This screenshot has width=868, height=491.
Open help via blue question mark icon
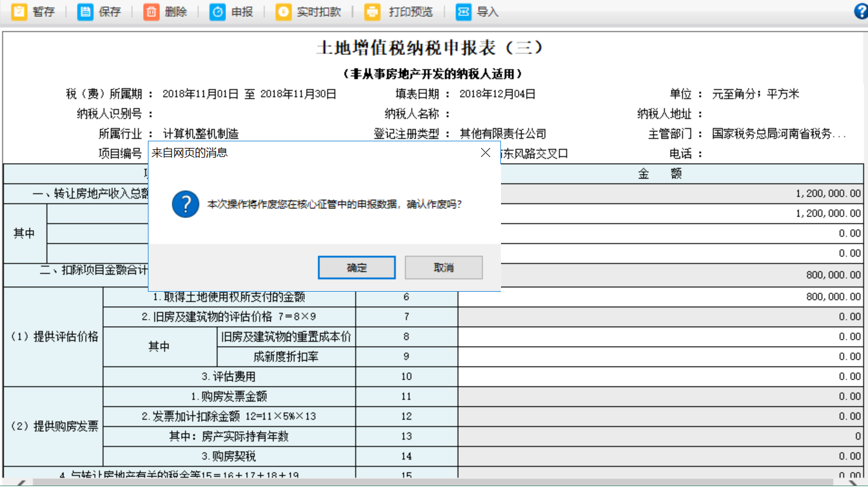tap(861, 11)
